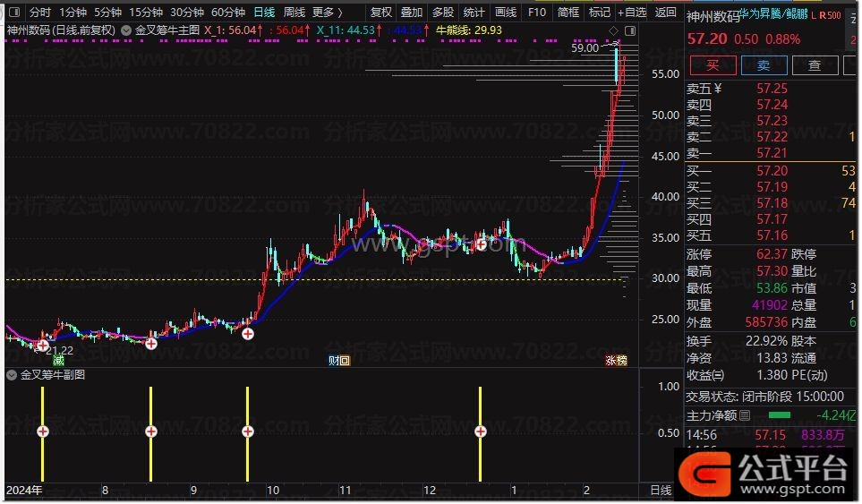The image size is (862, 504).
Task: Click the 现量 value 41902
Action: pos(770,305)
